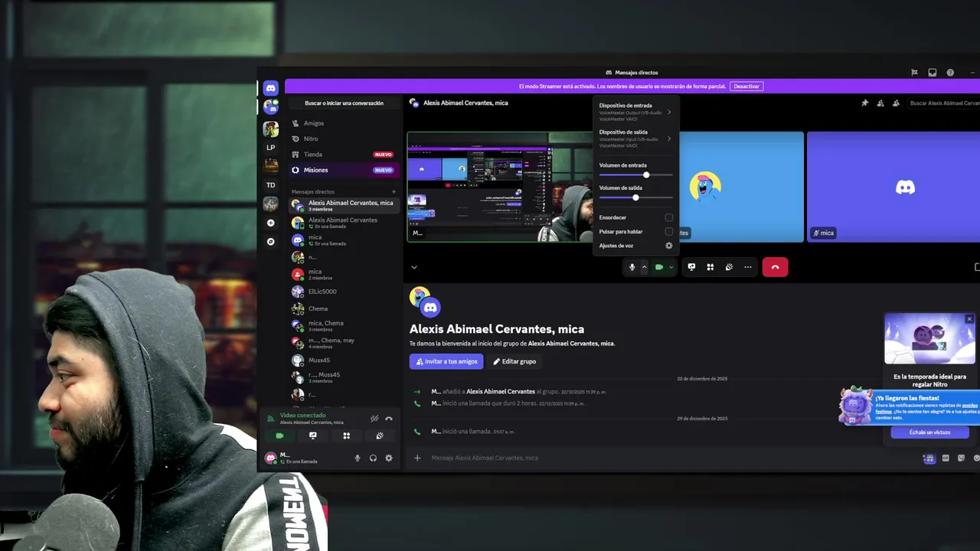Image resolution: width=980 pixels, height=551 pixels.
Task: Enable the Ensordecer checkbox
Action: 668,217
